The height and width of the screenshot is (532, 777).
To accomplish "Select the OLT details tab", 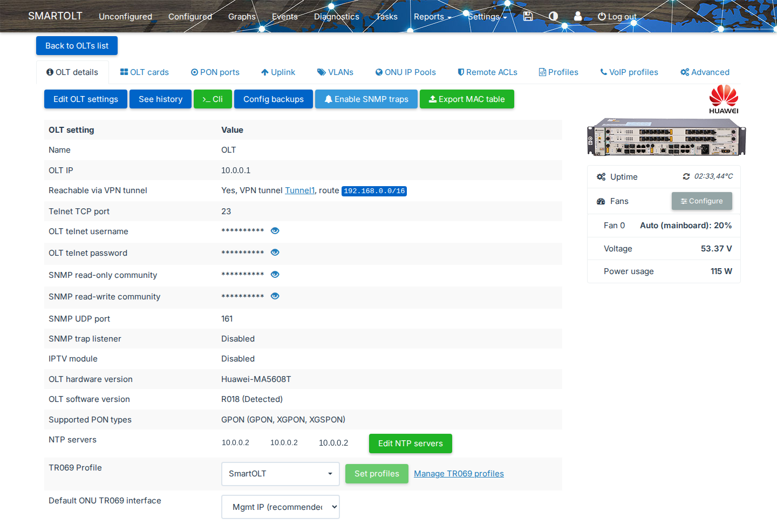I will pos(72,72).
